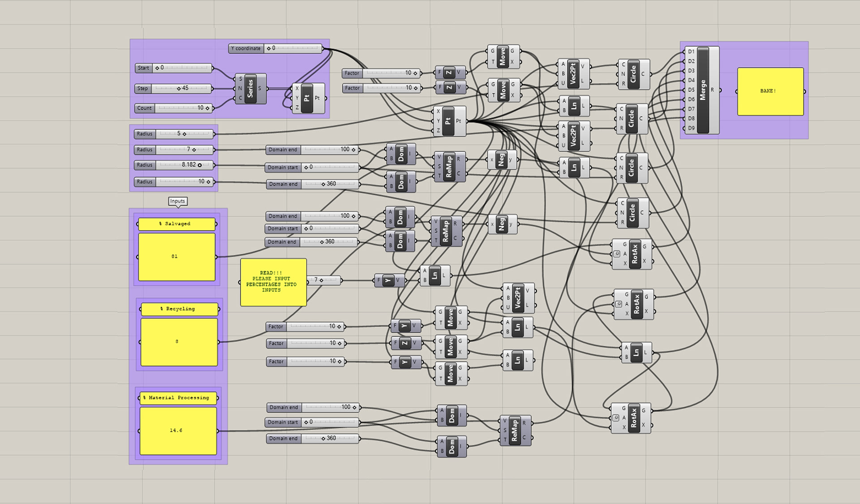Click the READ!!! please input note panel

(x=273, y=282)
